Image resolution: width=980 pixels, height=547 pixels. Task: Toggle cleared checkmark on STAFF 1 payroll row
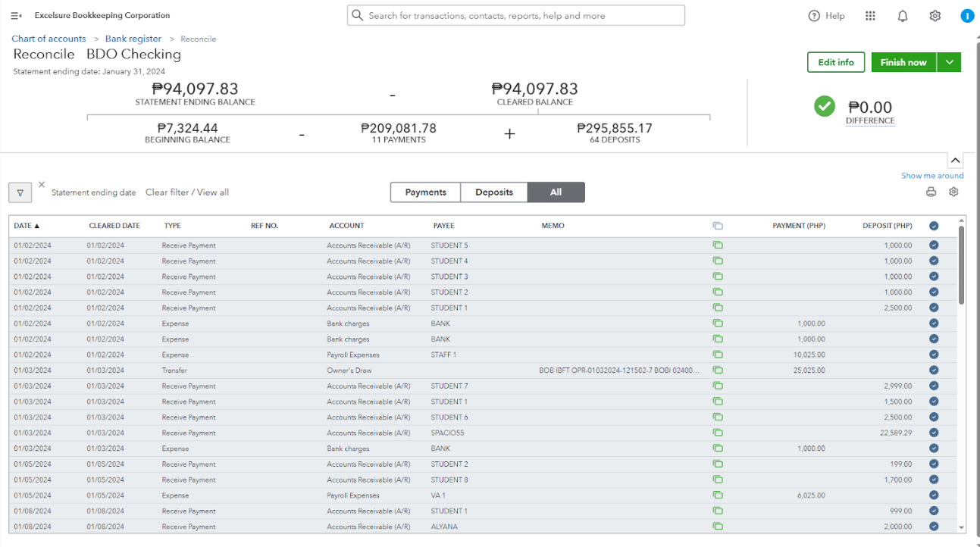[x=934, y=355]
